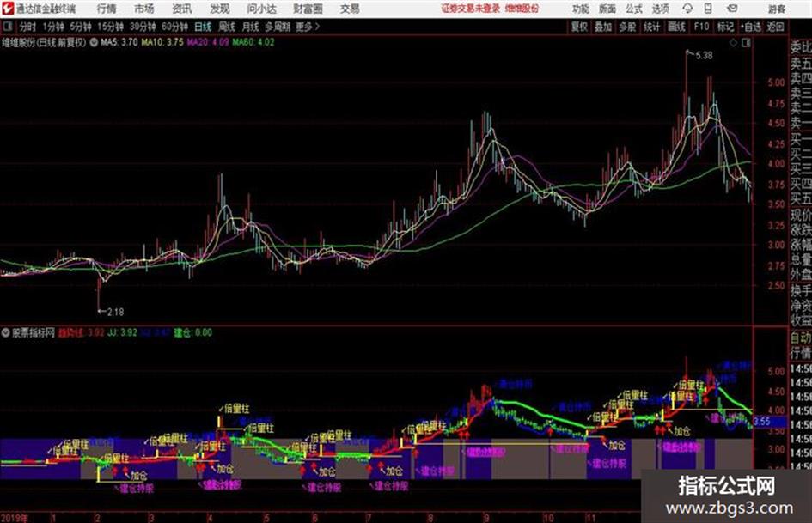This screenshot has height=523, width=812.
Task: Open the 交易 menu
Action: 350,9
